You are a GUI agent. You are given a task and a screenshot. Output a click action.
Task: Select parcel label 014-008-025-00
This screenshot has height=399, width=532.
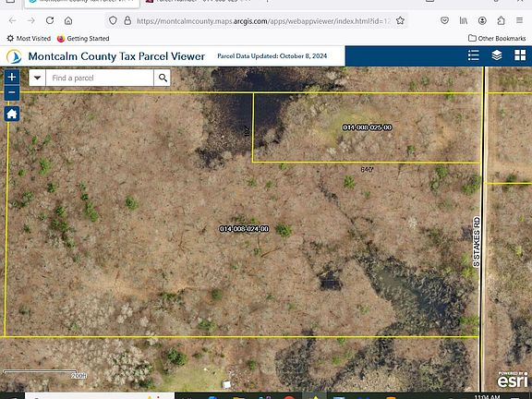367,127
